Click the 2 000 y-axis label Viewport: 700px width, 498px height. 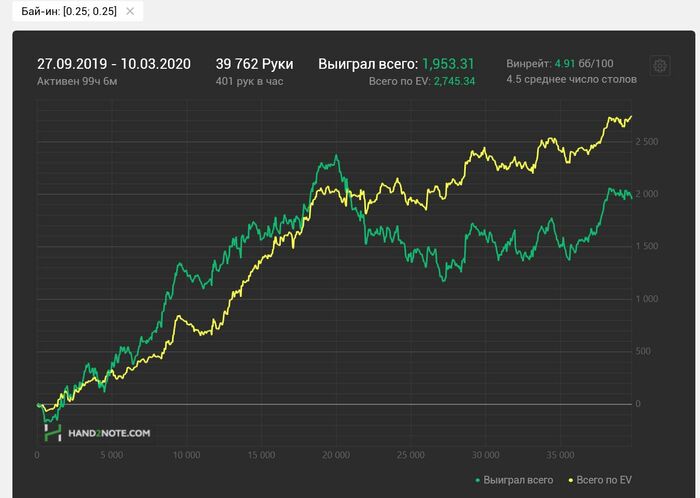(647, 194)
